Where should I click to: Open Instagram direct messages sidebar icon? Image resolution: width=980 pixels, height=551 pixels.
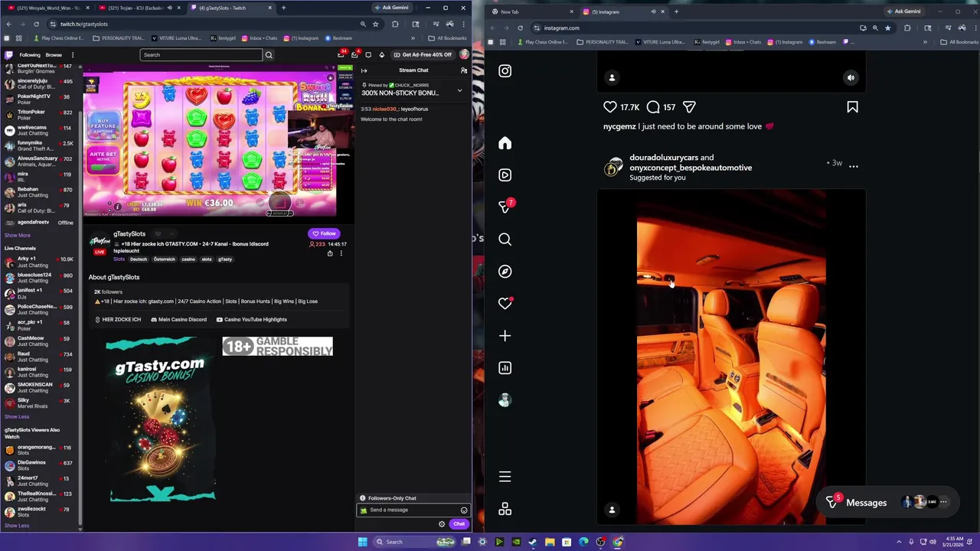(505, 207)
